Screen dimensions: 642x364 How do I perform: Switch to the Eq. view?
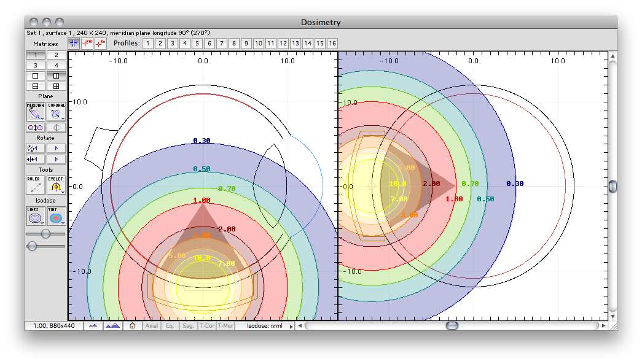(x=170, y=326)
